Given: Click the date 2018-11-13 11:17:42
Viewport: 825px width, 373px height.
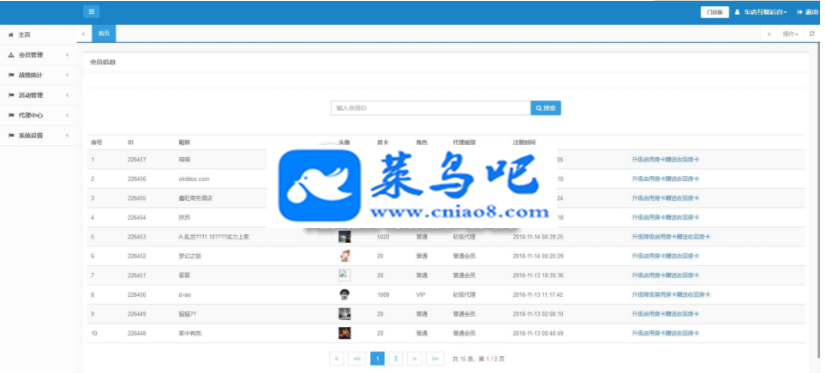Looking at the screenshot, I should pos(538,295).
